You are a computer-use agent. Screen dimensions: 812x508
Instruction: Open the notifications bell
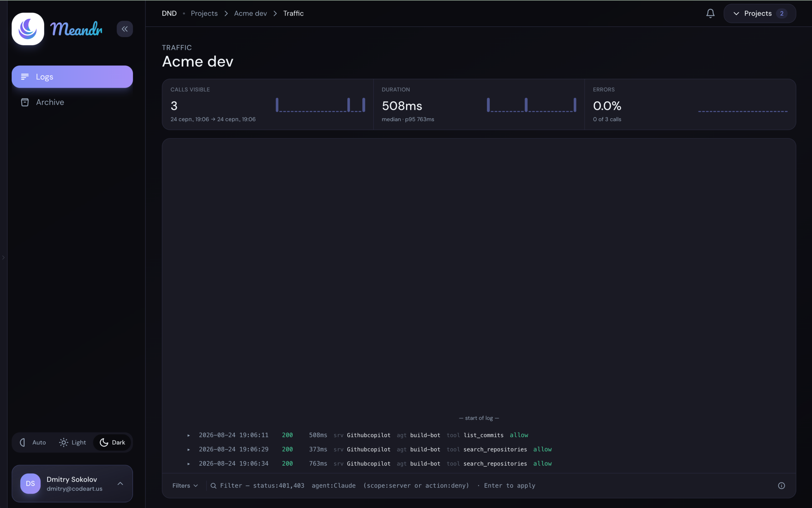pyautogui.click(x=710, y=13)
